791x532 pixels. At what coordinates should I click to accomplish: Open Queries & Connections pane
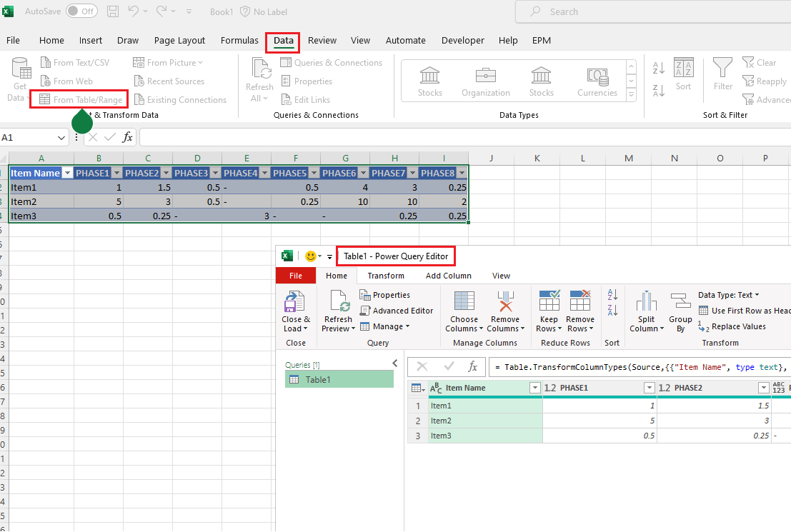coord(332,63)
